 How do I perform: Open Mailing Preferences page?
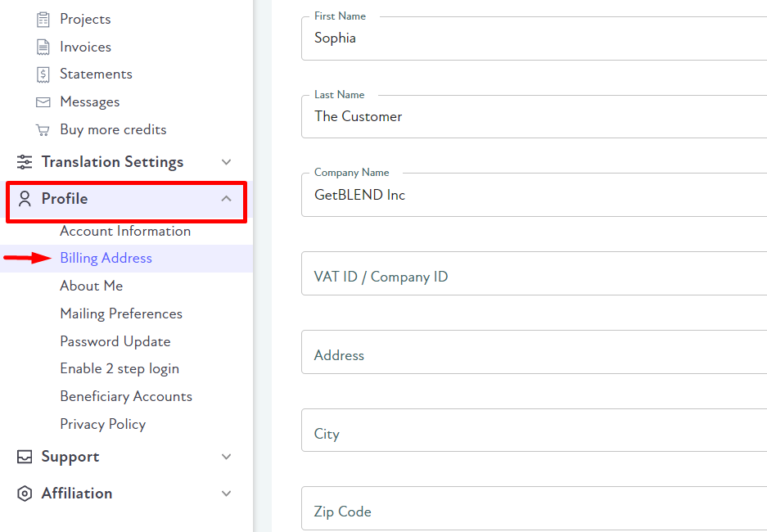tap(121, 313)
